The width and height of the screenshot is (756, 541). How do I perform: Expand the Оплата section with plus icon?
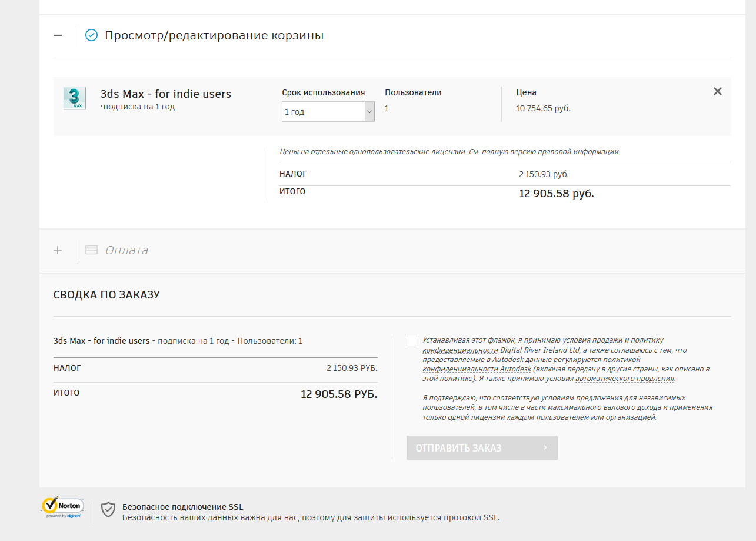point(58,250)
